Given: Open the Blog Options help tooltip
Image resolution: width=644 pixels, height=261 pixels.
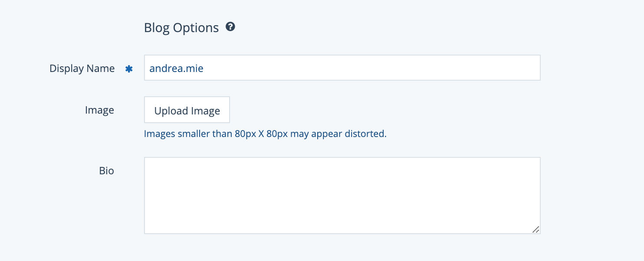Looking at the screenshot, I should tap(230, 27).
